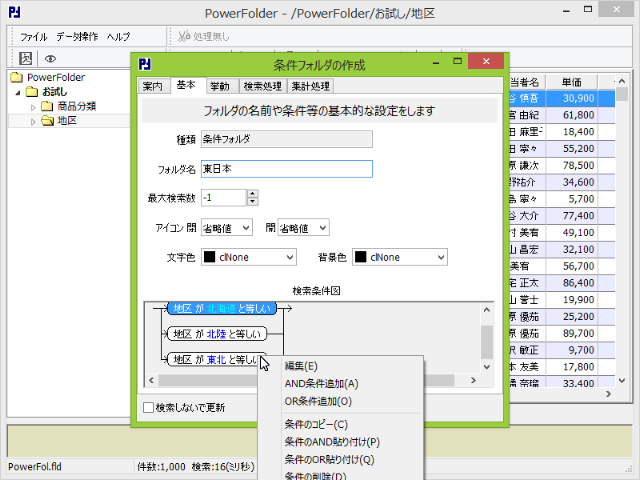Viewport: 640px width, 480px height.
Task: Click condition diagram scroll left arrow
Action: [151, 380]
